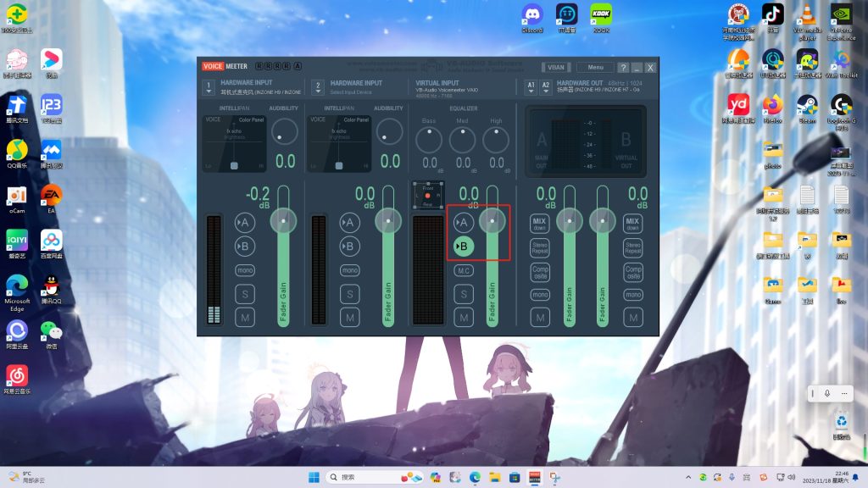Open A2 hardware output device dropdown
The height and width of the screenshot is (488, 868).
[546, 87]
